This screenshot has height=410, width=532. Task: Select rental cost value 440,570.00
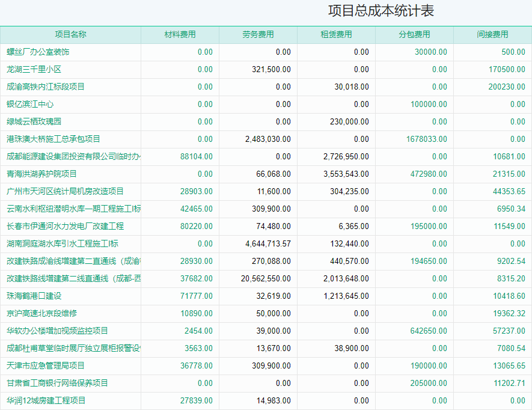349,261
